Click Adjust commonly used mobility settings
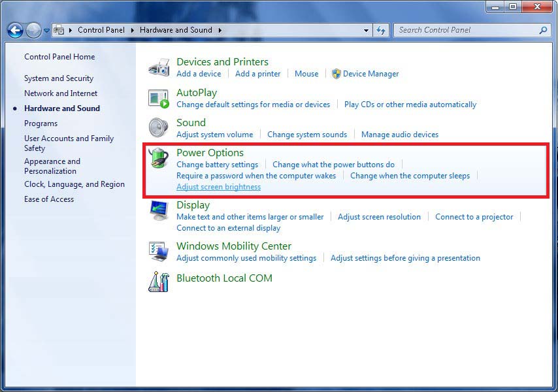Screen dimensions: 558x392 tap(246, 258)
